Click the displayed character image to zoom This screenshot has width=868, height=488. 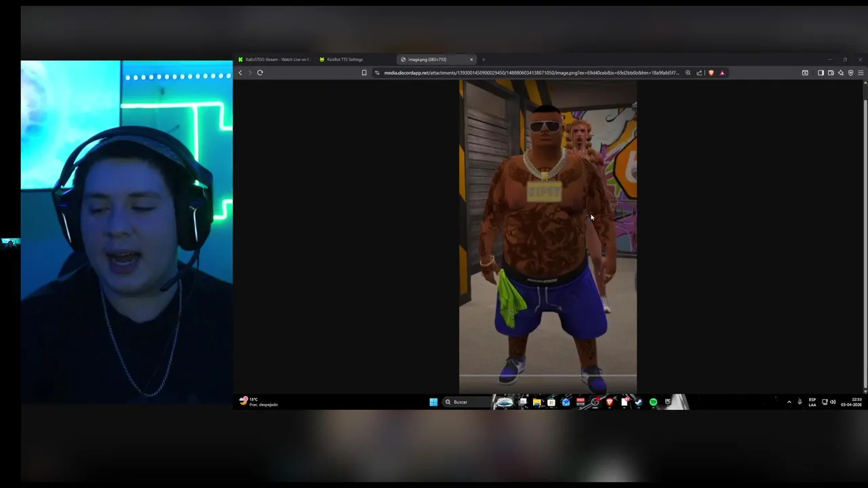pyautogui.click(x=548, y=237)
